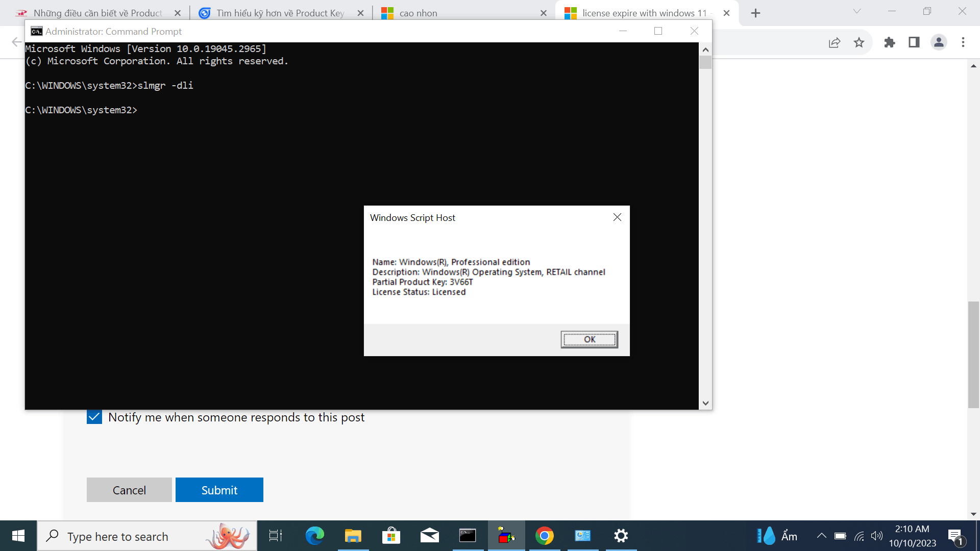Open a new Chrome tab
The image size is (980, 551).
756,13
